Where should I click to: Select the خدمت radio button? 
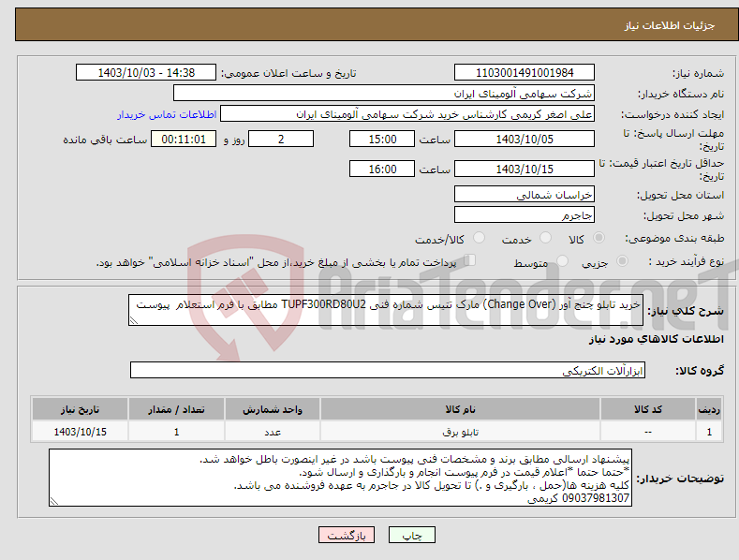pyautogui.click(x=545, y=238)
